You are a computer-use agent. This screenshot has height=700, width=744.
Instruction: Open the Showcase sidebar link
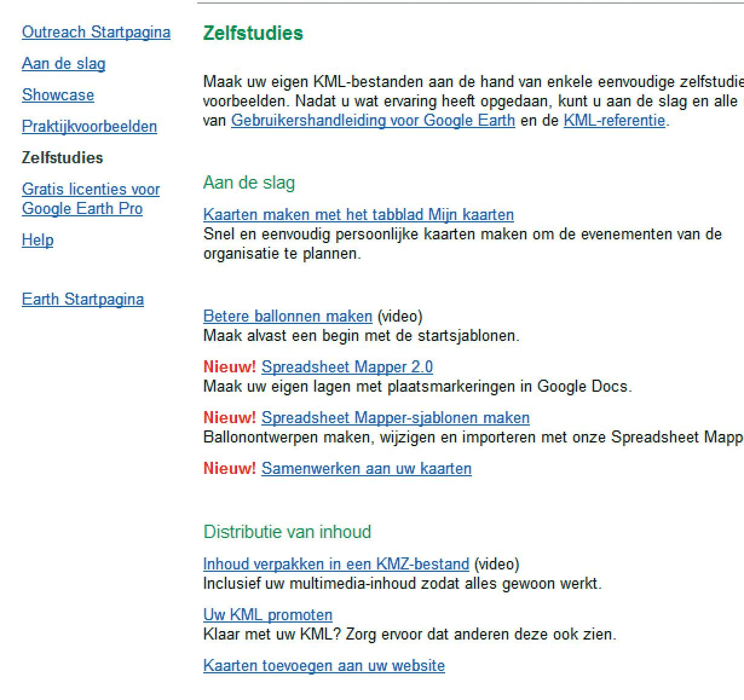[58, 95]
